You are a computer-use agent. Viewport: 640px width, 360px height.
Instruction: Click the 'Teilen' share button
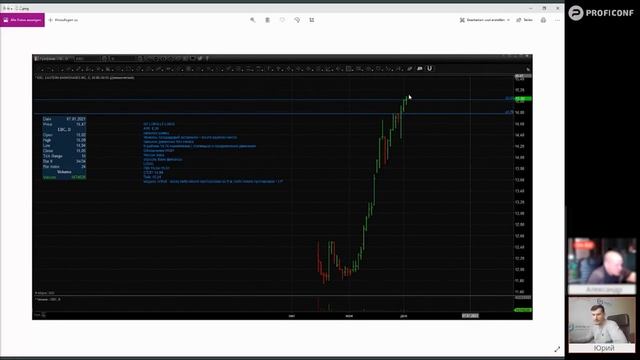click(524, 20)
